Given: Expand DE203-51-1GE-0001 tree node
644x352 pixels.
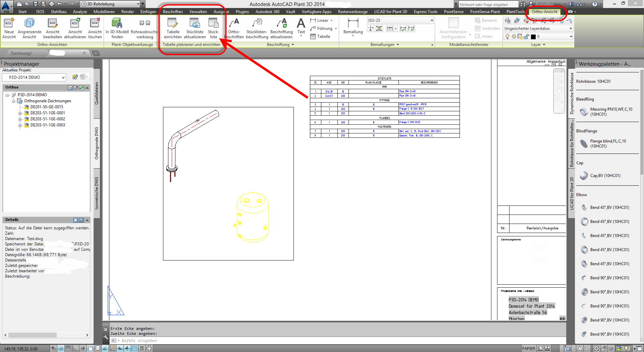Looking at the screenshot, I should pyautogui.click(x=20, y=113).
